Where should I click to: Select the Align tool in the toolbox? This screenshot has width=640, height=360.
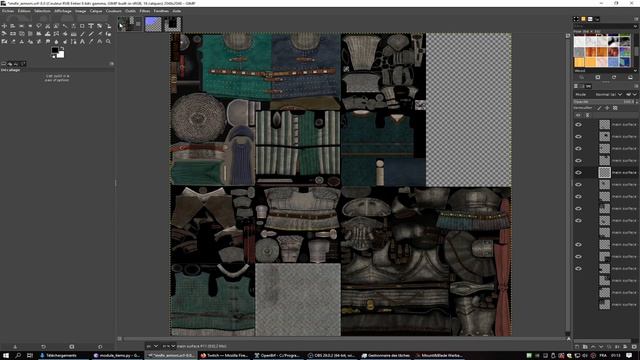13,26
